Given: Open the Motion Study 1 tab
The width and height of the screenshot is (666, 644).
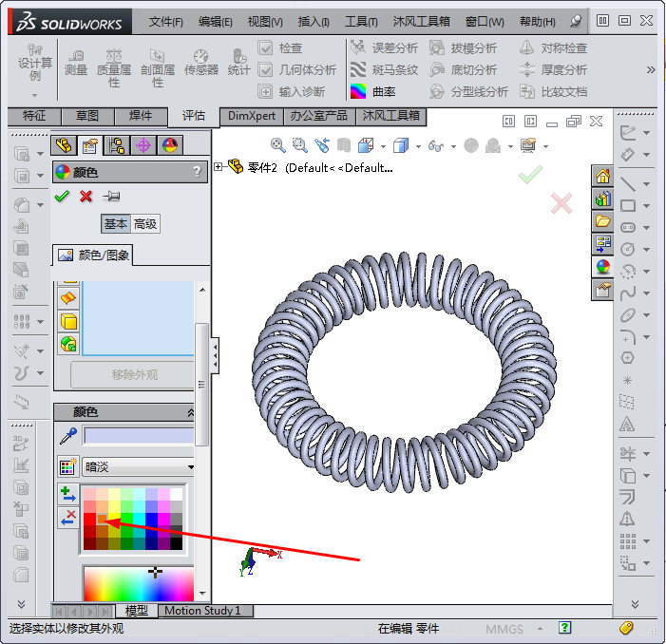Looking at the screenshot, I should click(x=202, y=611).
